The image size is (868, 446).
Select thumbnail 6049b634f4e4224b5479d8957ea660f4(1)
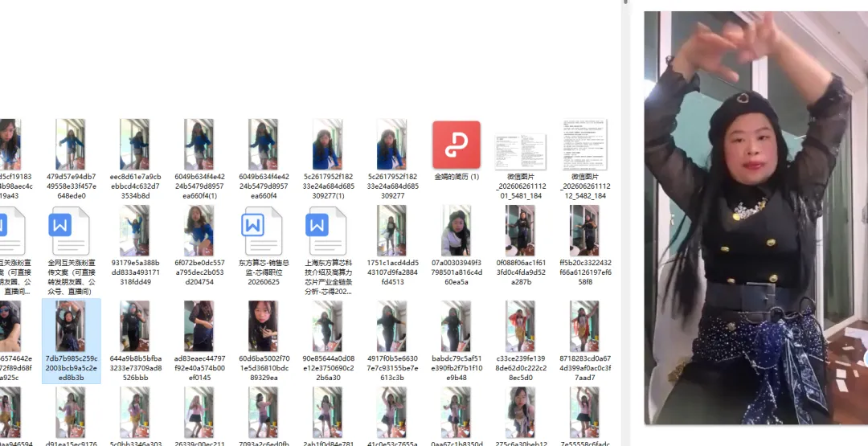tap(199, 145)
